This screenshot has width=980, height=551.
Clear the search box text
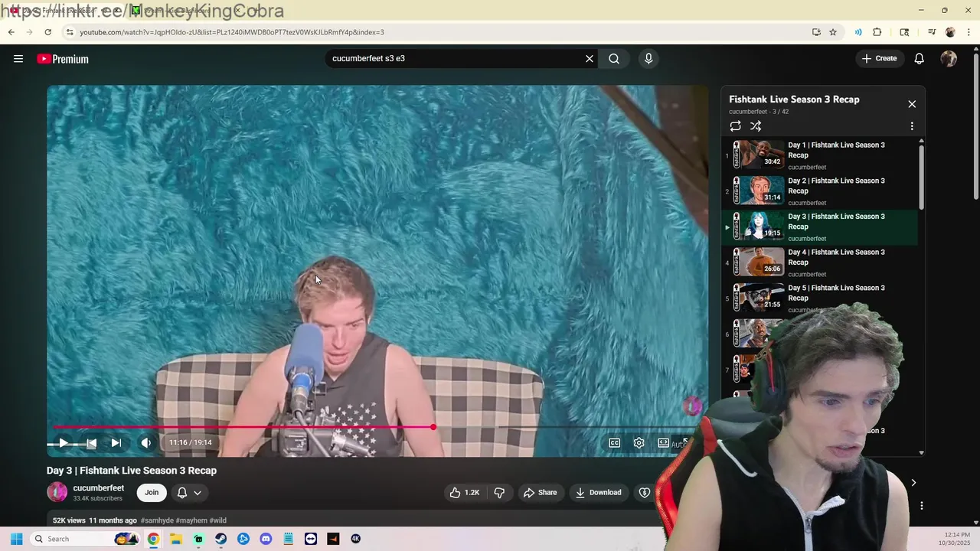[590, 59]
